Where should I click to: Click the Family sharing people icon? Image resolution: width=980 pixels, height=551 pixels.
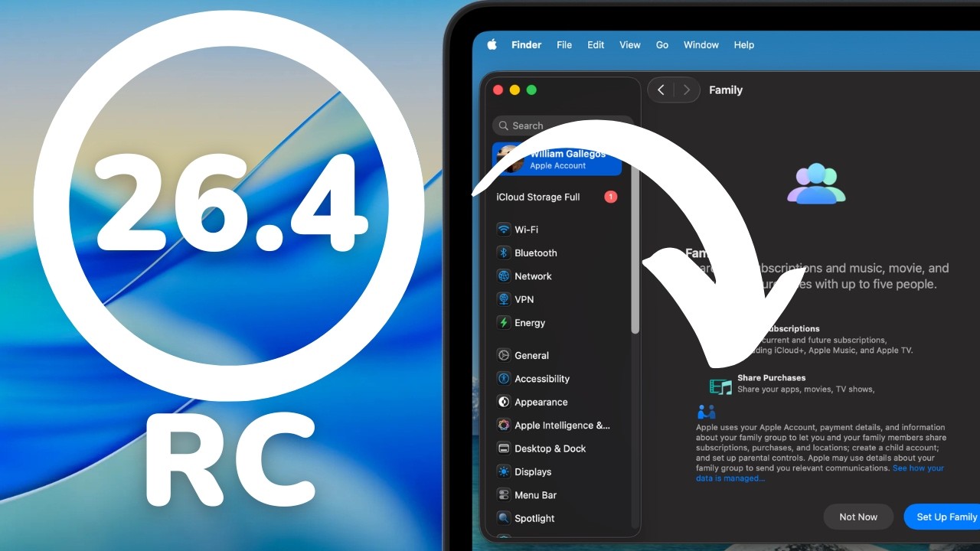coord(816,184)
